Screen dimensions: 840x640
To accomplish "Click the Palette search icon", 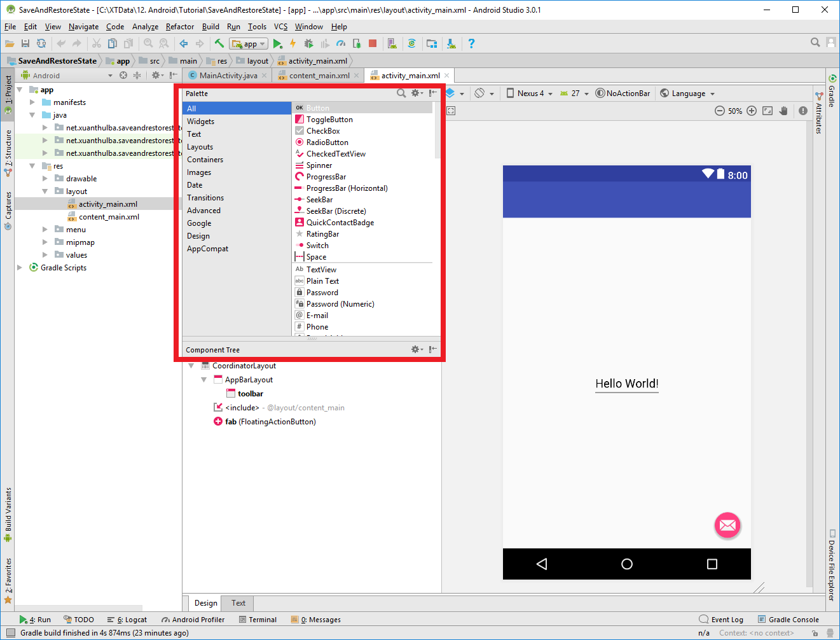I will pyautogui.click(x=401, y=93).
